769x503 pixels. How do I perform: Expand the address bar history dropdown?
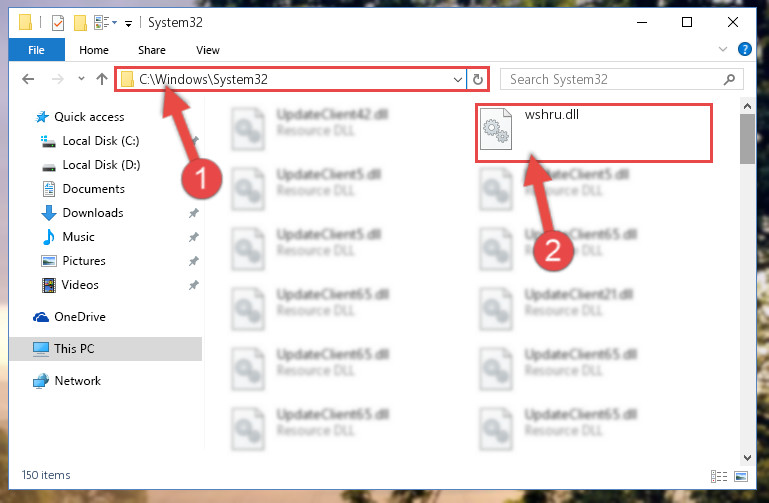pyautogui.click(x=458, y=79)
